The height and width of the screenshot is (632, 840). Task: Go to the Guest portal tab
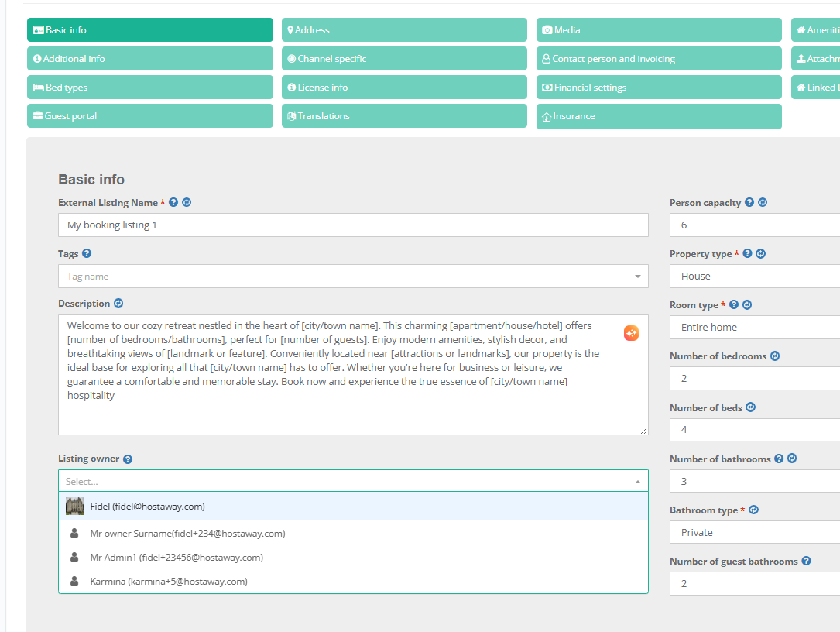click(150, 116)
